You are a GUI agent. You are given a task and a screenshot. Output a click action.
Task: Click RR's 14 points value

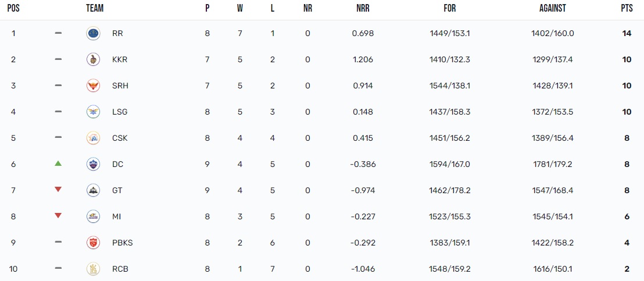(x=627, y=33)
